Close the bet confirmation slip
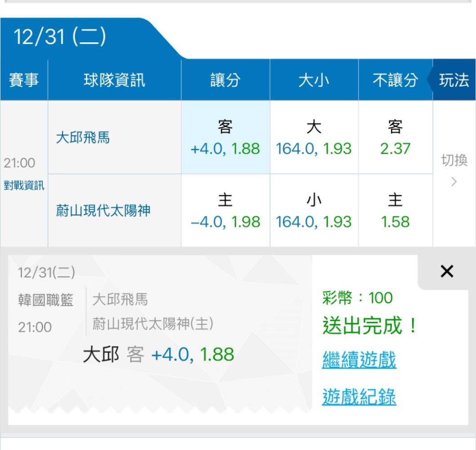 click(x=447, y=271)
